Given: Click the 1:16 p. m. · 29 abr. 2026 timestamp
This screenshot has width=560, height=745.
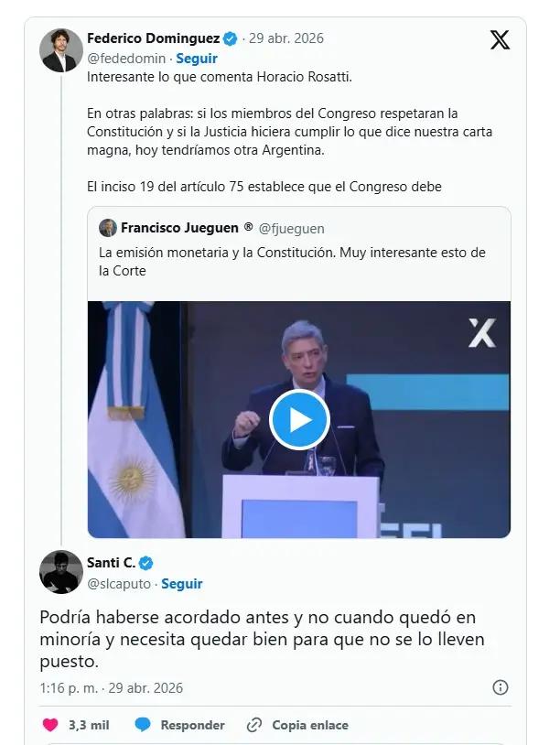Looking at the screenshot, I should tap(111, 688).
